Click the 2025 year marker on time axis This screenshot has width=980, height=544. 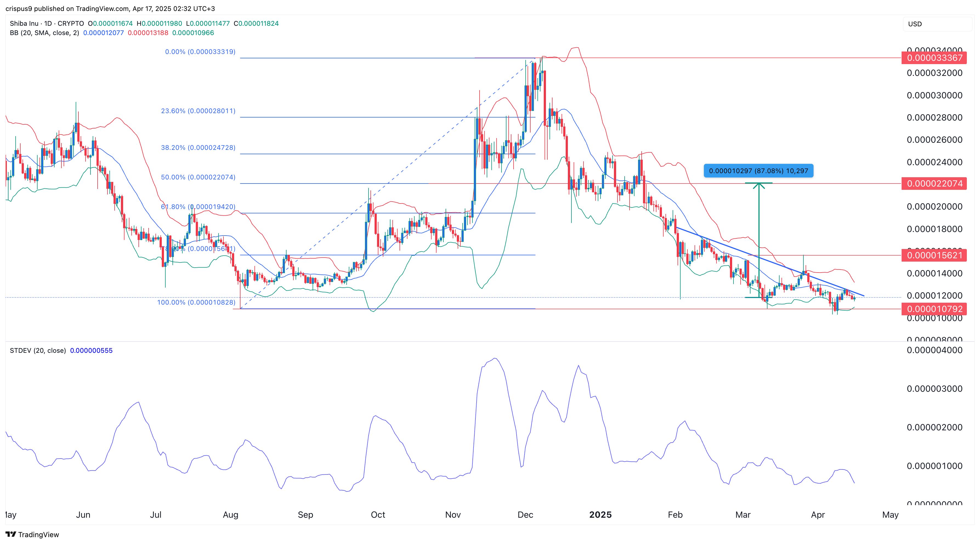pos(600,515)
